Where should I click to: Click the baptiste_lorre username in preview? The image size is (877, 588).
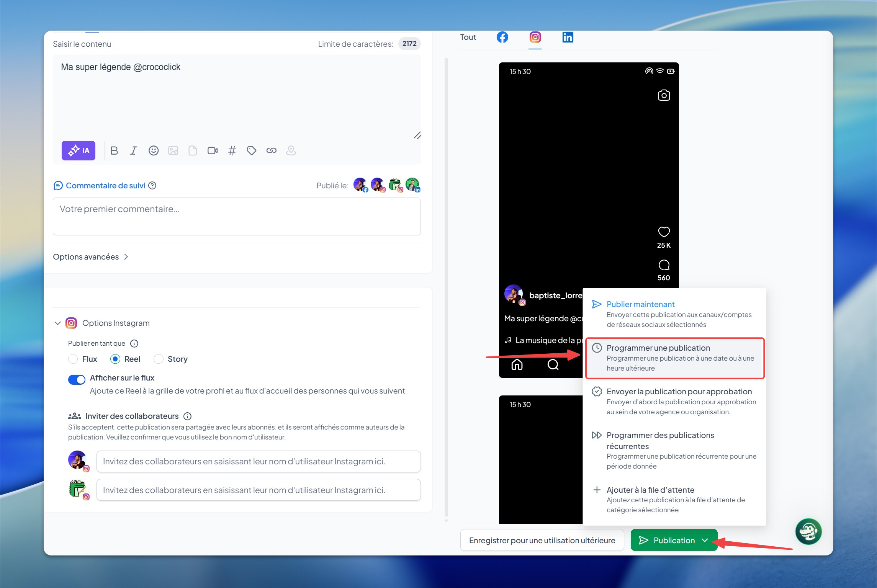pyautogui.click(x=556, y=296)
